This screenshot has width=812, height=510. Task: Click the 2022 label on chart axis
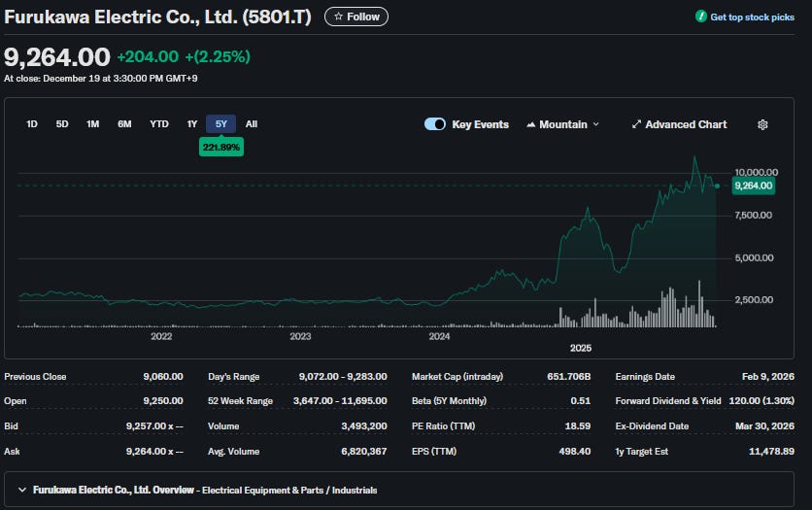click(161, 336)
